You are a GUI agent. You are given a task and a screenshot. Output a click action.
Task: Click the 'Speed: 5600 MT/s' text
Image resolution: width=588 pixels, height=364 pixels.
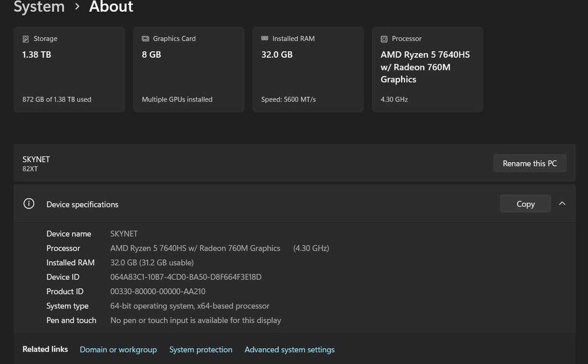point(288,99)
